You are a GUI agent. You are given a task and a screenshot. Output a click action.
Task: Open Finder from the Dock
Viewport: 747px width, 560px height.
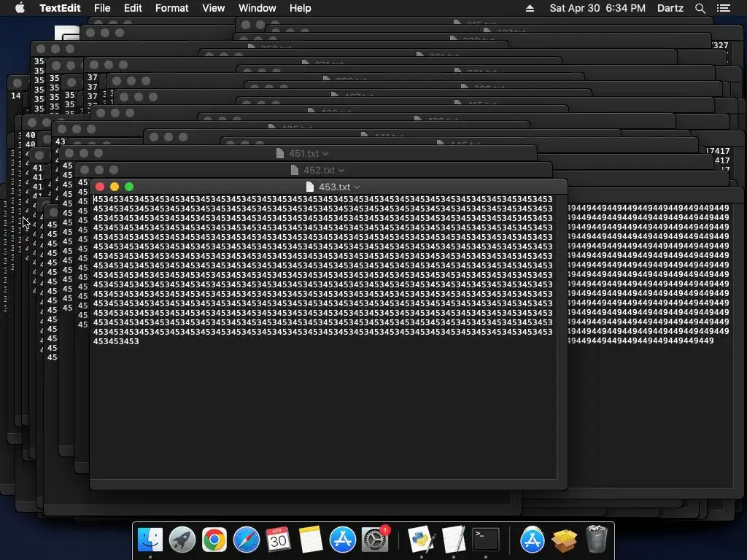coord(150,540)
